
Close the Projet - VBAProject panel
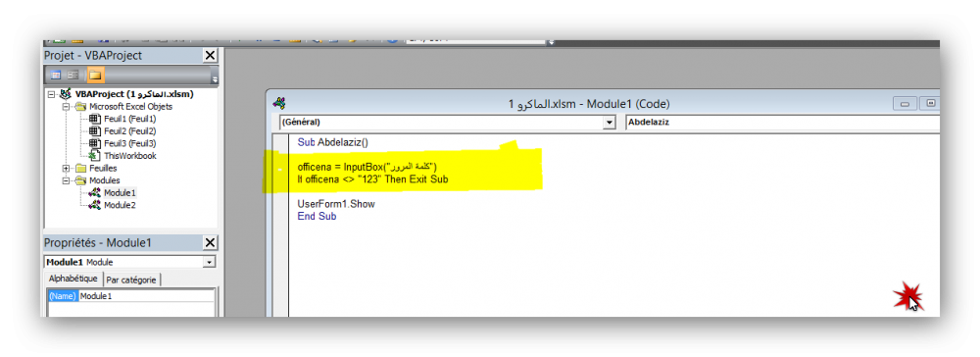(x=210, y=56)
